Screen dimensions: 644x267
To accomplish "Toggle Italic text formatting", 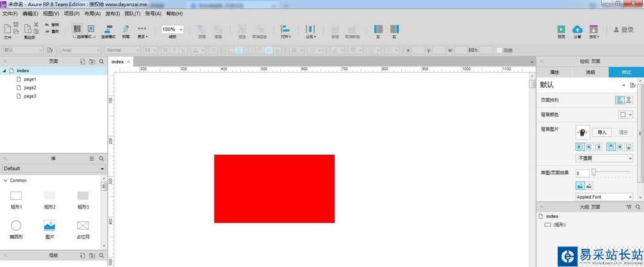I will pos(174,50).
